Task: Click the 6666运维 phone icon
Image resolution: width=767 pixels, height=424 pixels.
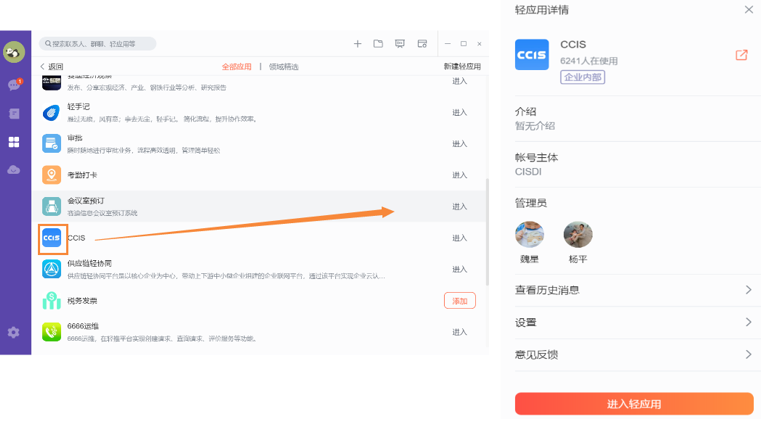Action: (x=51, y=332)
